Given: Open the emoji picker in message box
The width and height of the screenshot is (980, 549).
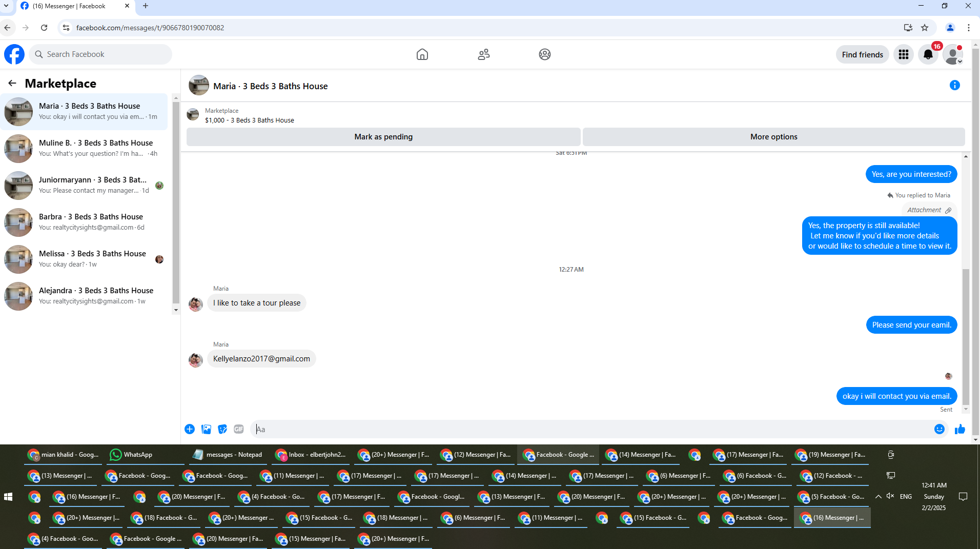Looking at the screenshot, I should coord(939,429).
